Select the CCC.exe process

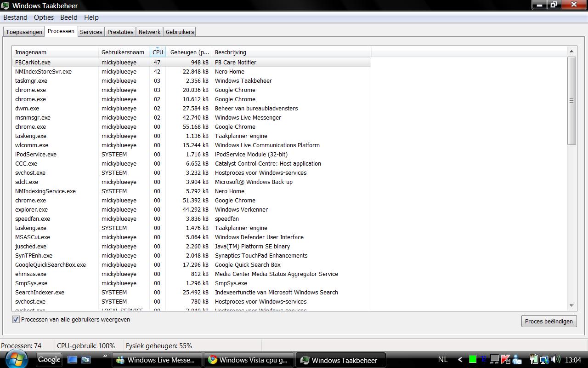click(x=192, y=163)
